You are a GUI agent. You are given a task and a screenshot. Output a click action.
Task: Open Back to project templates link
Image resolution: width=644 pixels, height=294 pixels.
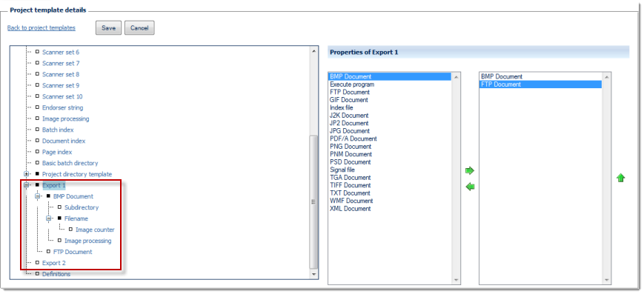[42, 28]
